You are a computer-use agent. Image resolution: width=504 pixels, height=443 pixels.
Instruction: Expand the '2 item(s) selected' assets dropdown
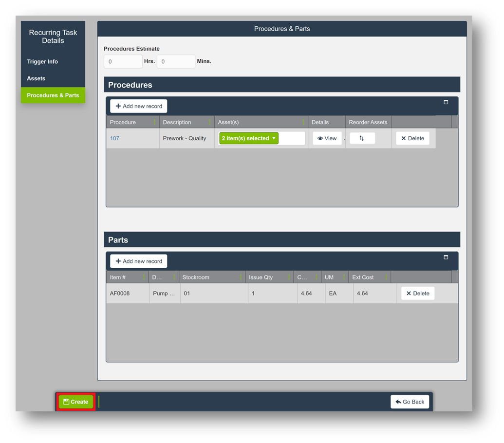point(249,138)
